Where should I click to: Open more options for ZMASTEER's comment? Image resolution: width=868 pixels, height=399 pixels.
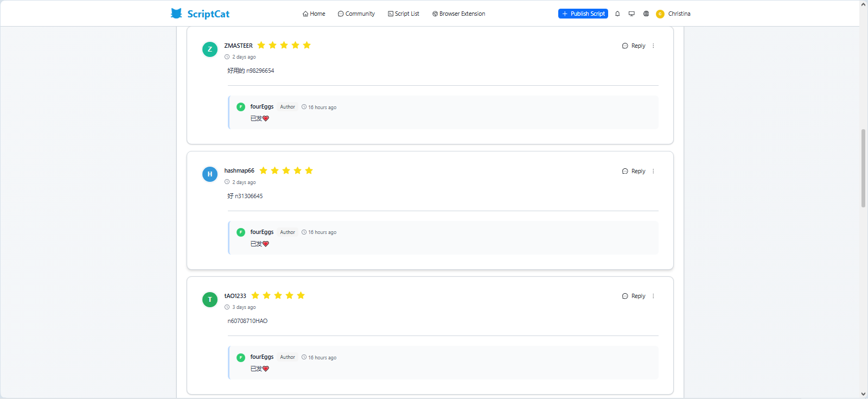pyautogui.click(x=653, y=46)
